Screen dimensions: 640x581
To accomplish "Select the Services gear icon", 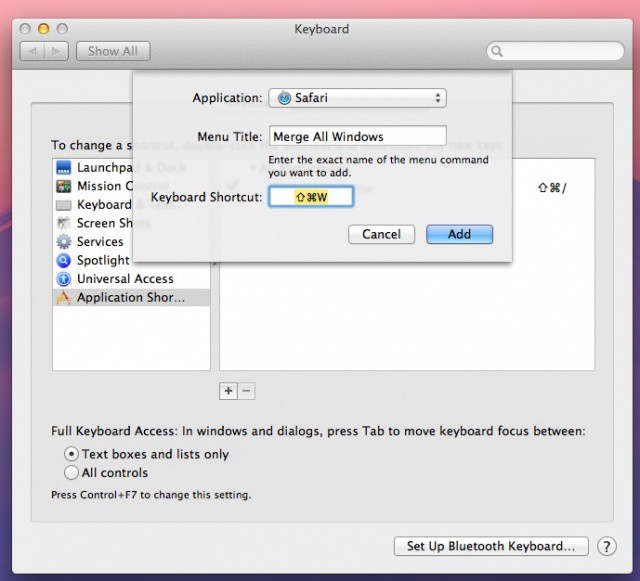I will click(64, 242).
